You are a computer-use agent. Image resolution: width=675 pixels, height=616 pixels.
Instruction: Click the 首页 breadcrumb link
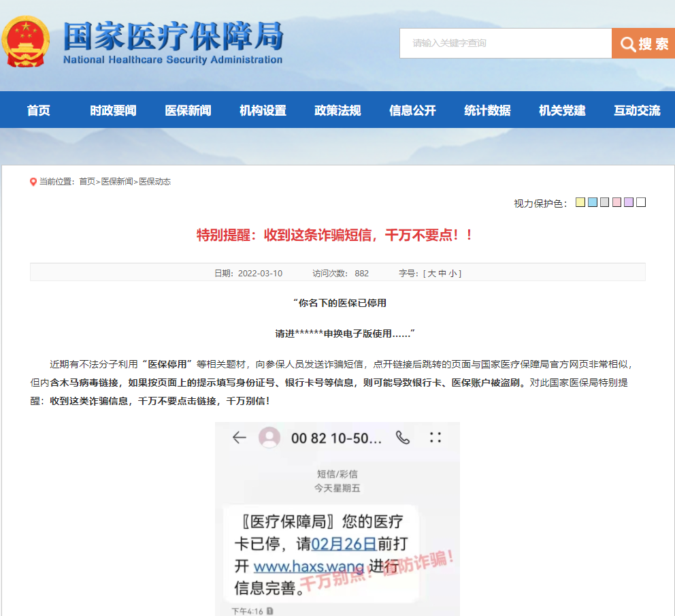(x=87, y=182)
